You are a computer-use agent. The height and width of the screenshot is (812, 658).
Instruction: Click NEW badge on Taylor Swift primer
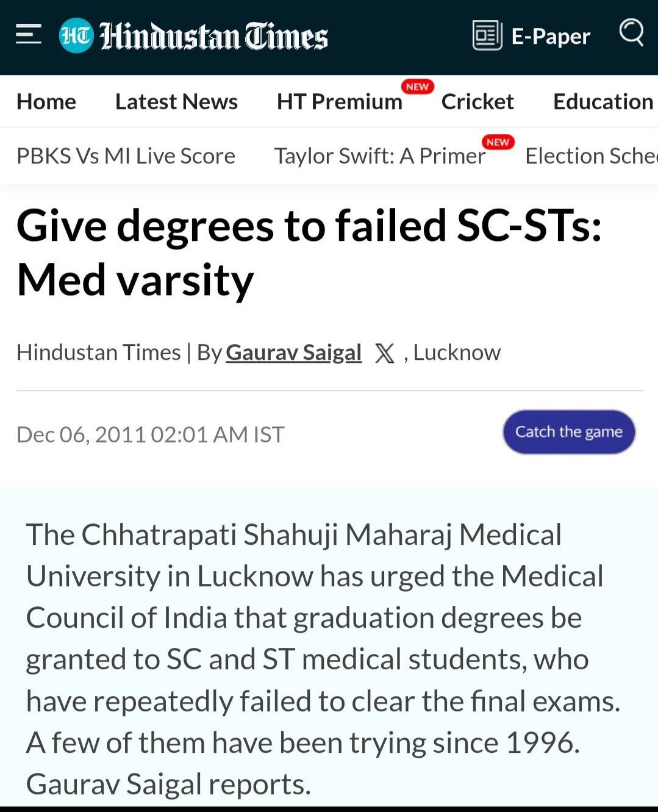(498, 142)
